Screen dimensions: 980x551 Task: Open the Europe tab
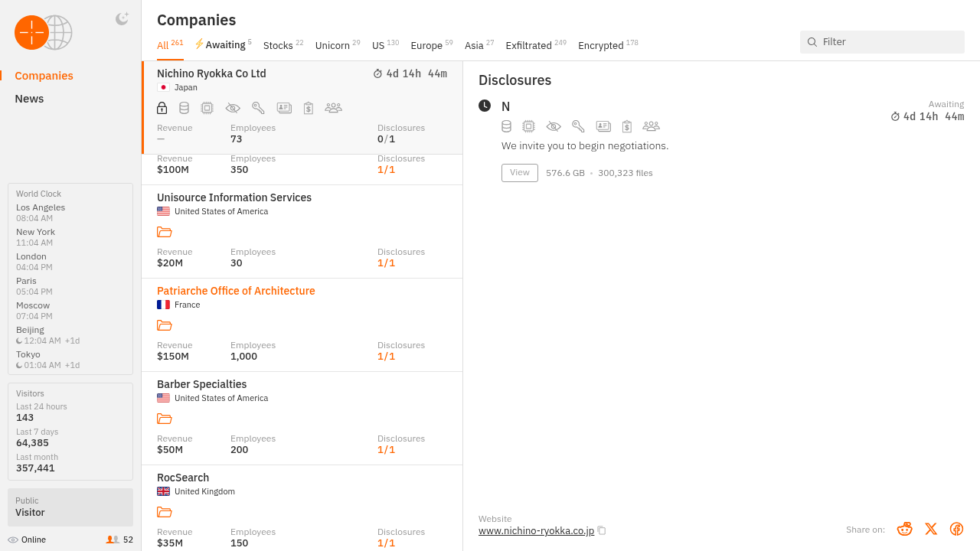pyautogui.click(x=432, y=44)
